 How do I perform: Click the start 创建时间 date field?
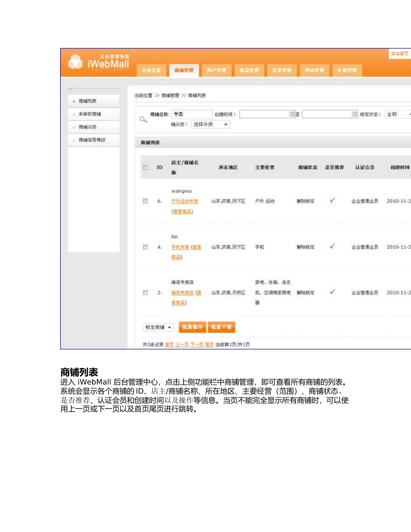(x=267, y=114)
